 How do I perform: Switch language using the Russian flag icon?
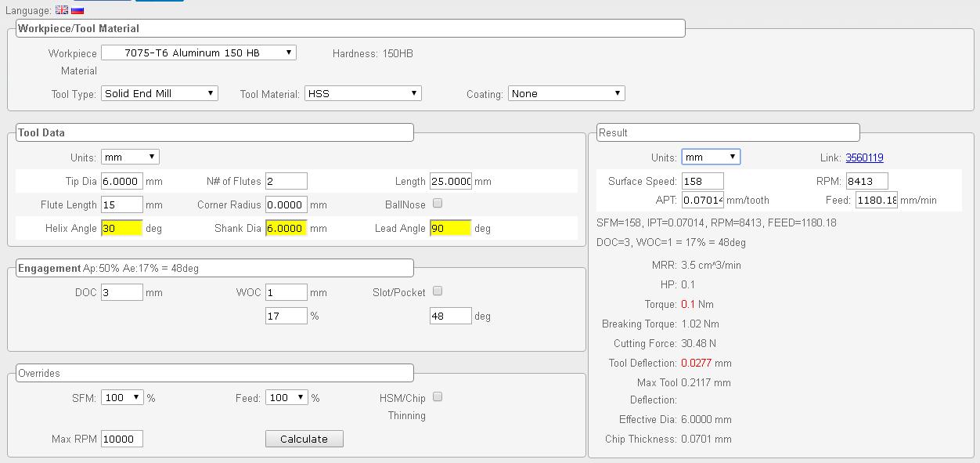tap(77, 10)
